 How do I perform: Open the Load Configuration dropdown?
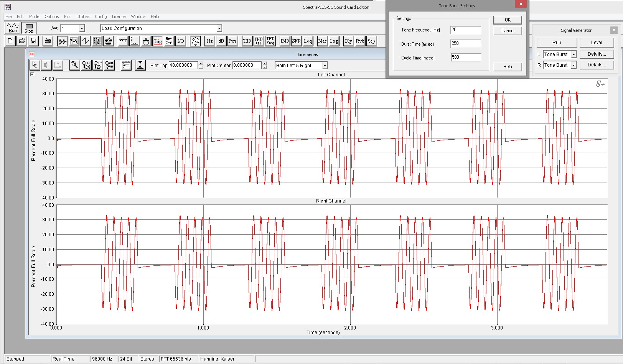tap(219, 28)
